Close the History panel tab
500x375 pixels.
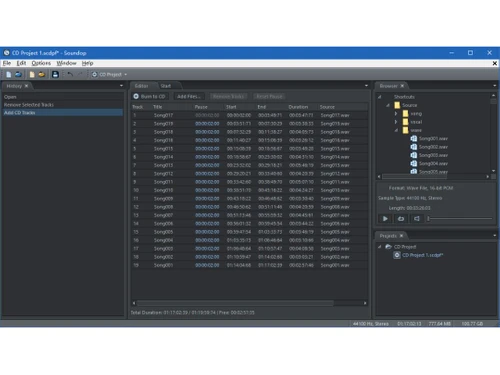[26, 86]
